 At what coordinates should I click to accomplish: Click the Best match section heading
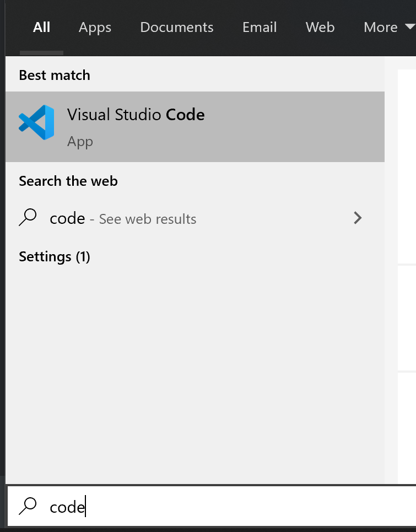pyautogui.click(x=54, y=75)
